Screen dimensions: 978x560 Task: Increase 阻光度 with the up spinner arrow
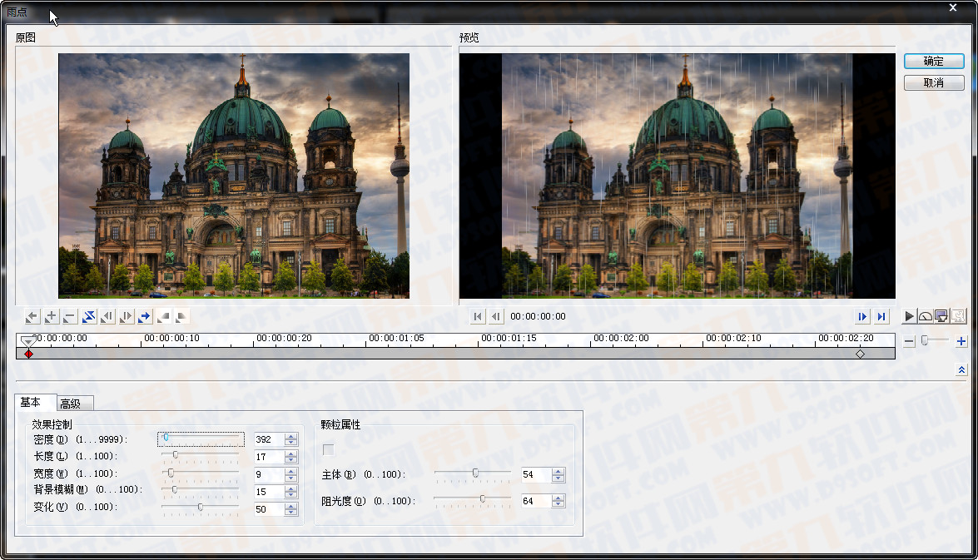coord(559,497)
